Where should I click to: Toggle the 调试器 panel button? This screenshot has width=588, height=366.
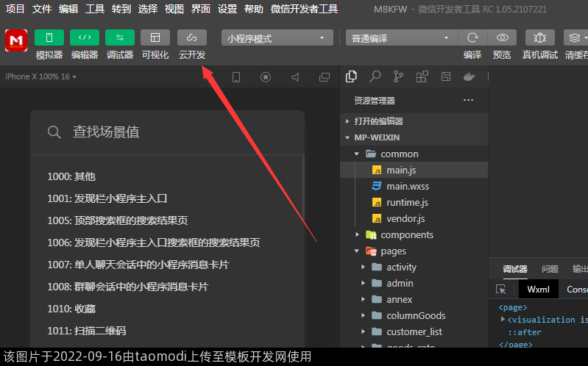click(120, 37)
